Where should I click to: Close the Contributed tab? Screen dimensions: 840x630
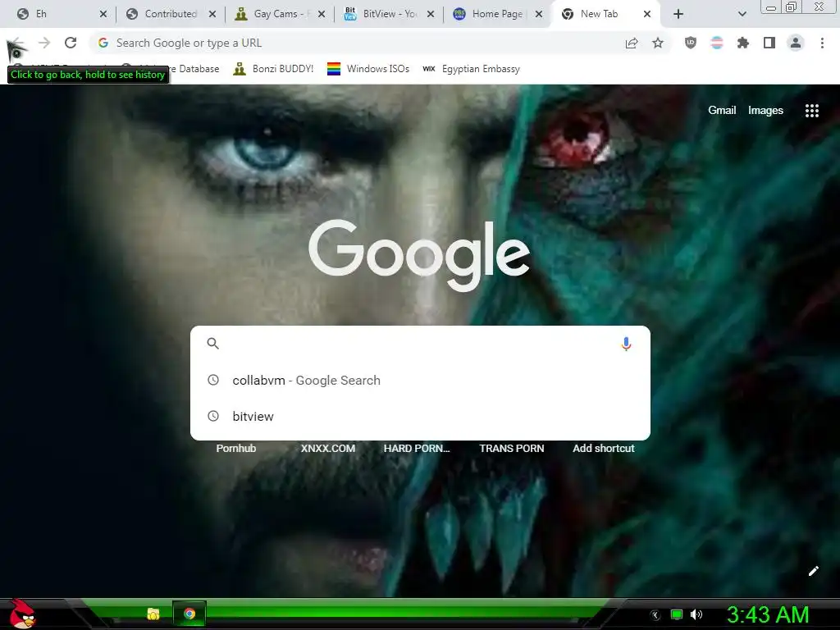[212, 15]
